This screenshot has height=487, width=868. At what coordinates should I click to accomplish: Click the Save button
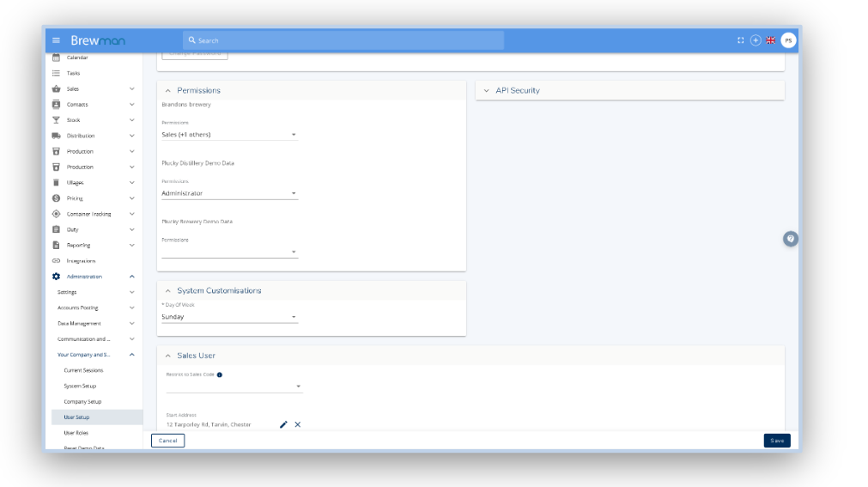776,441
